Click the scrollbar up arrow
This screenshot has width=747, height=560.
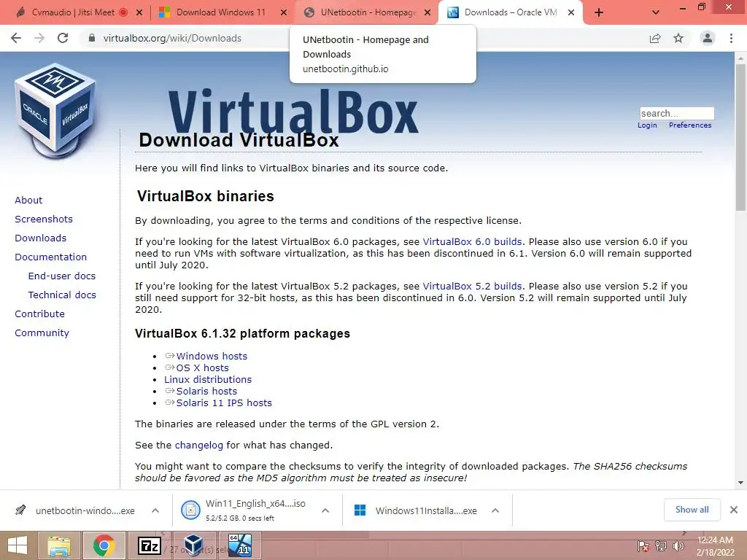pos(740,58)
